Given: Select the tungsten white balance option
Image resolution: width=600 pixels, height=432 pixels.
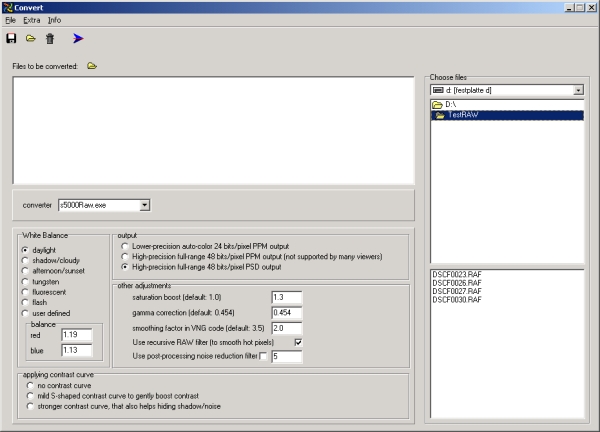Looking at the screenshot, I should (27, 282).
